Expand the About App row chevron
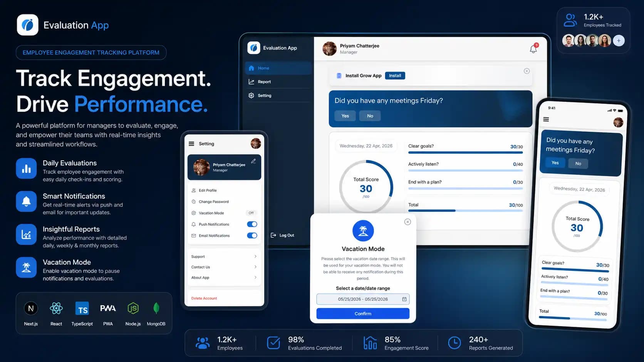Screen dimensions: 644x362 coord(255,277)
